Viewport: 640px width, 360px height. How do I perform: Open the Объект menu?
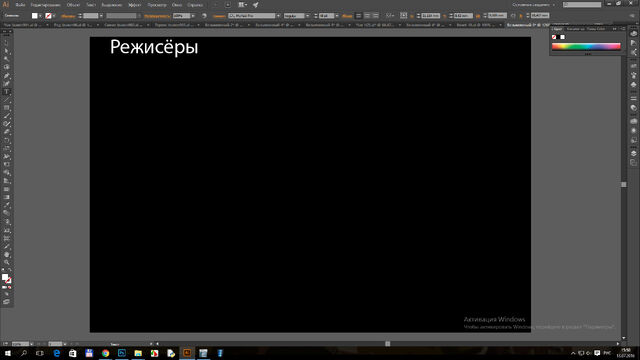[x=73, y=5]
